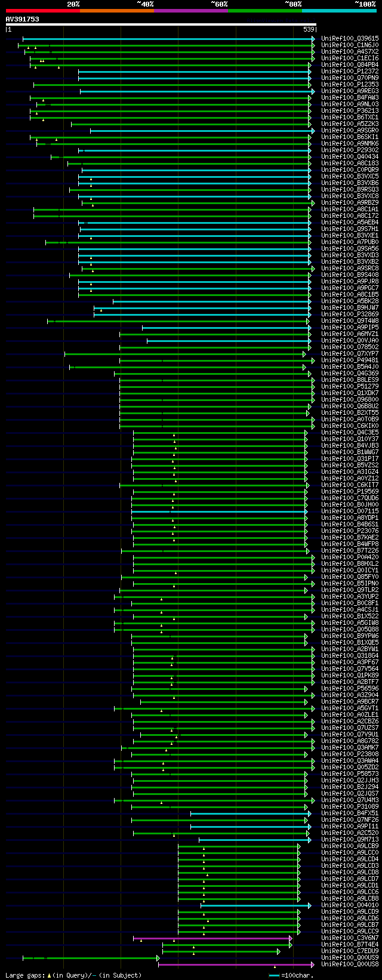Select hit label UniRef100_P49481
Viewport: 382px width, 980px height.
pyautogui.click(x=350, y=360)
